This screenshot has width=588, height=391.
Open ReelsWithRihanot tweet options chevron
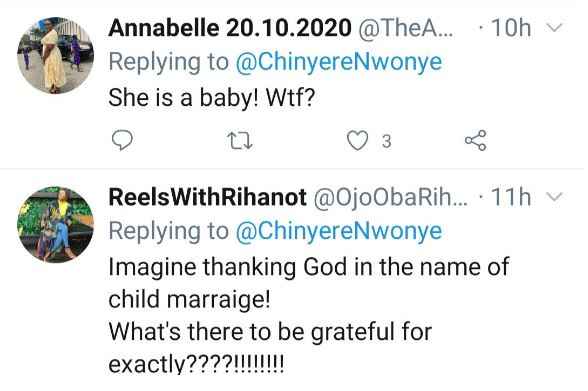pos(554,196)
